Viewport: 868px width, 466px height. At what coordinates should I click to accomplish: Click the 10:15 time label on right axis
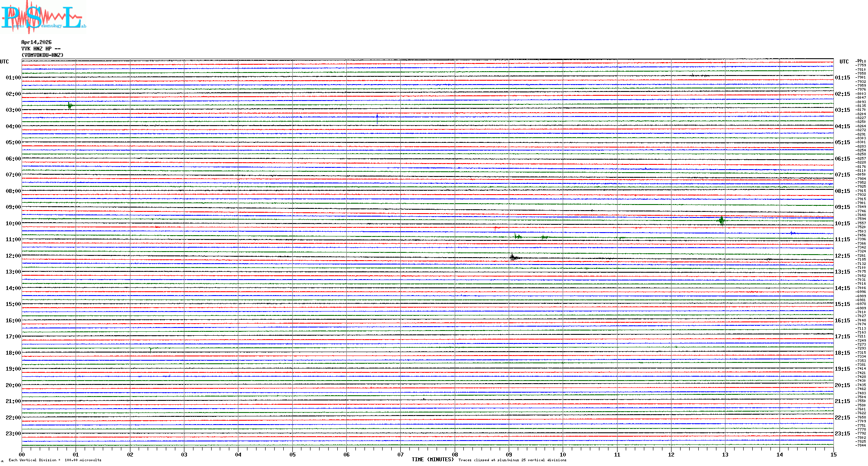pyautogui.click(x=842, y=224)
